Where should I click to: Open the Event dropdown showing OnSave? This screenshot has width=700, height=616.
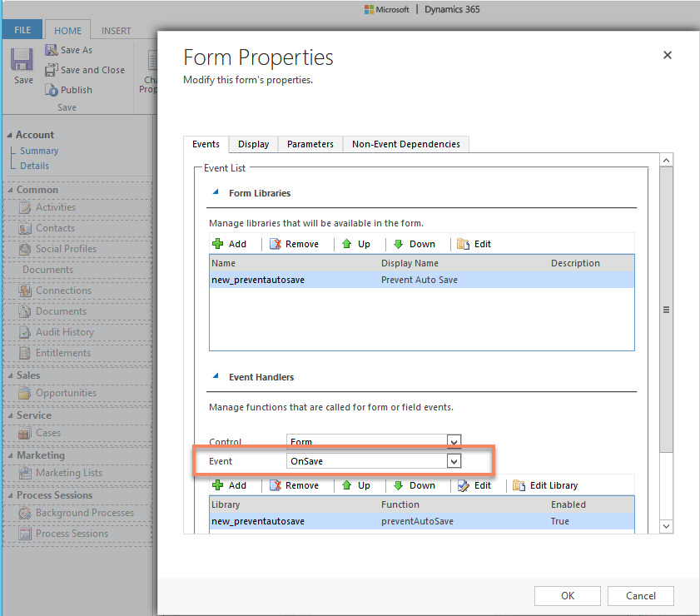(454, 460)
